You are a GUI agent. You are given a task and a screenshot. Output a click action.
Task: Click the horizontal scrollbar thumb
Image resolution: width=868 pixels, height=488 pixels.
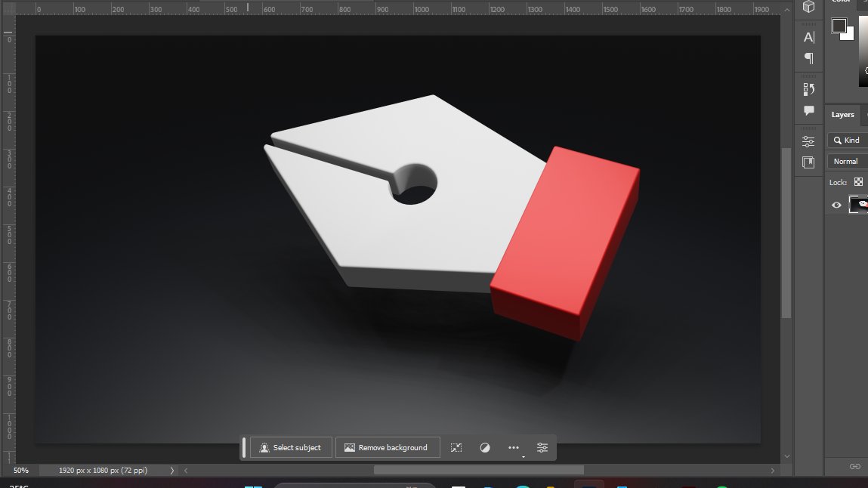[478, 471]
